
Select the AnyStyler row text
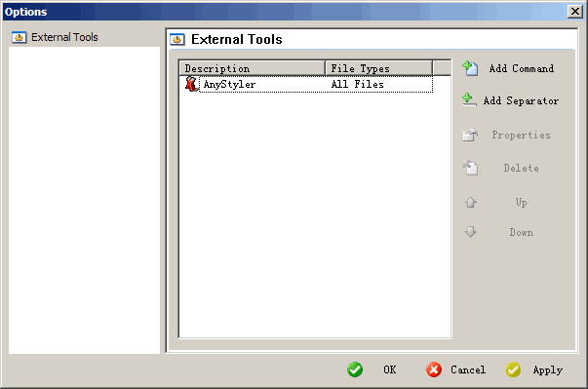229,84
